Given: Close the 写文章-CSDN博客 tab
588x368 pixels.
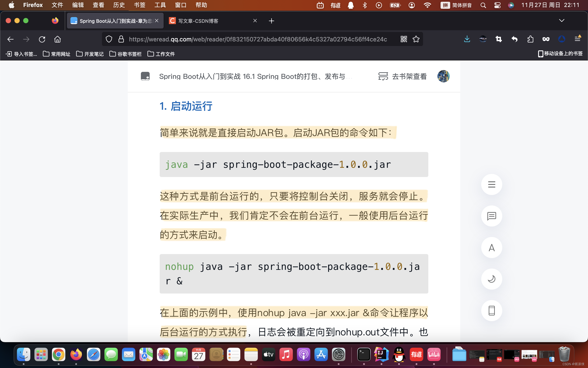Looking at the screenshot, I should (x=255, y=21).
